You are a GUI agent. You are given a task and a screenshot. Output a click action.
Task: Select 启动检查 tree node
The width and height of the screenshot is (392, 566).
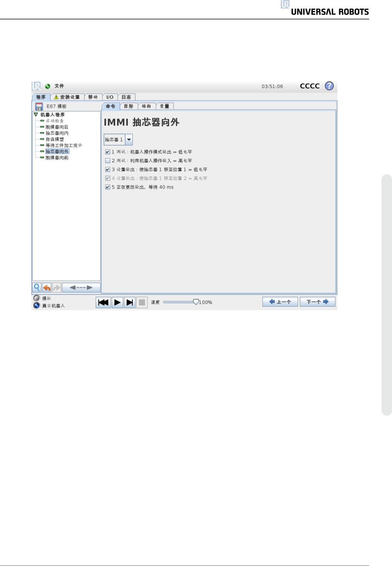pos(55,121)
